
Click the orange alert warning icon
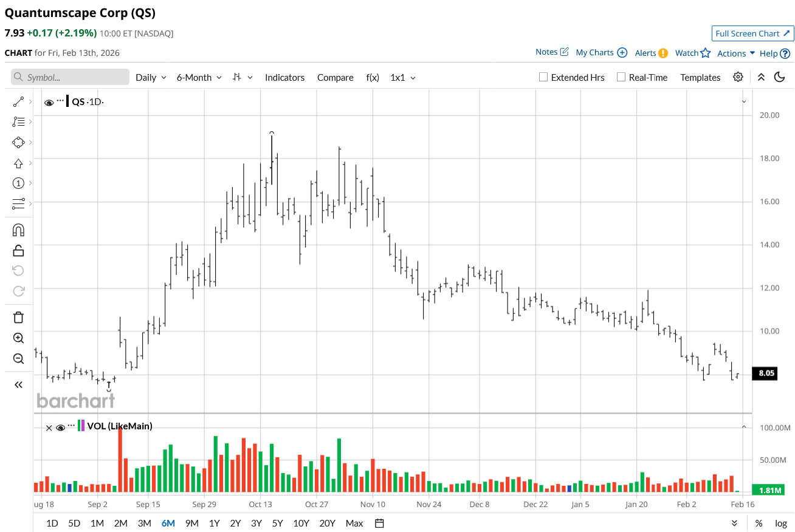click(663, 53)
